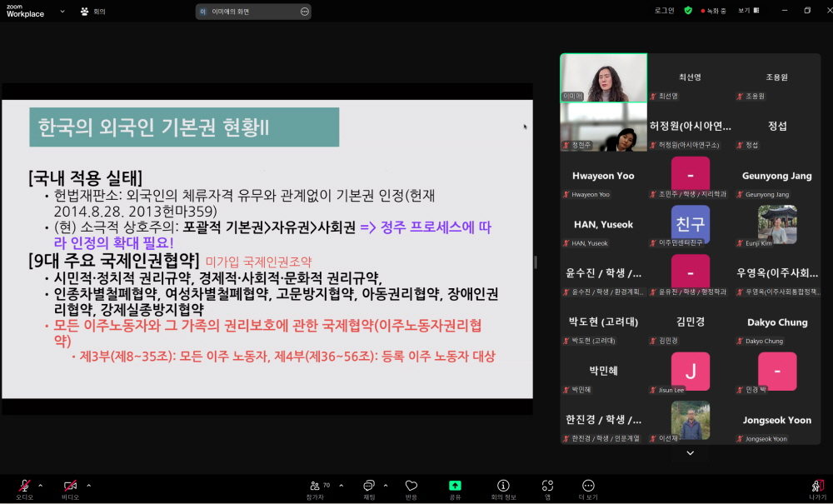Click the J avatar of Jisun Lee
Image resolution: width=833 pixels, height=504 pixels.
pyautogui.click(x=690, y=371)
